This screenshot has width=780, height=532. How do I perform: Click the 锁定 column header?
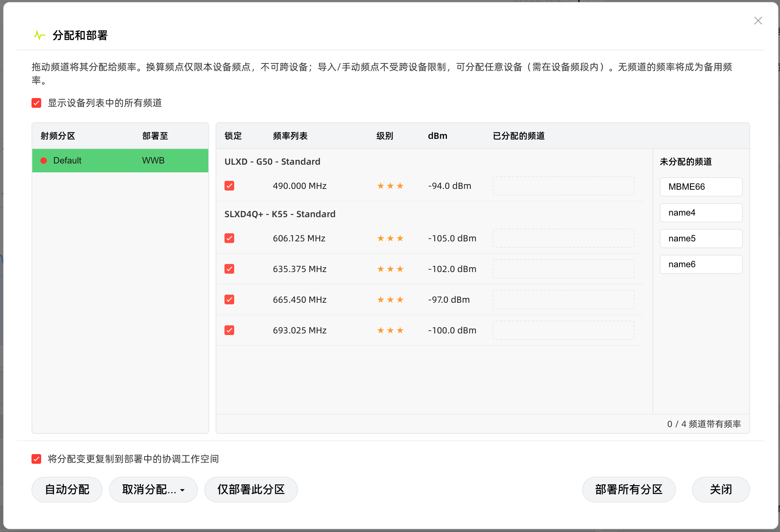click(x=233, y=136)
